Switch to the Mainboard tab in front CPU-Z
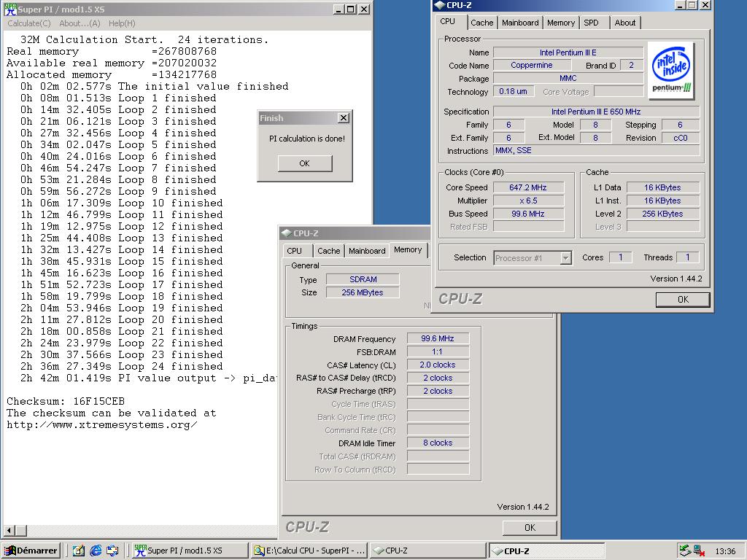The width and height of the screenshot is (747, 560). [519, 23]
